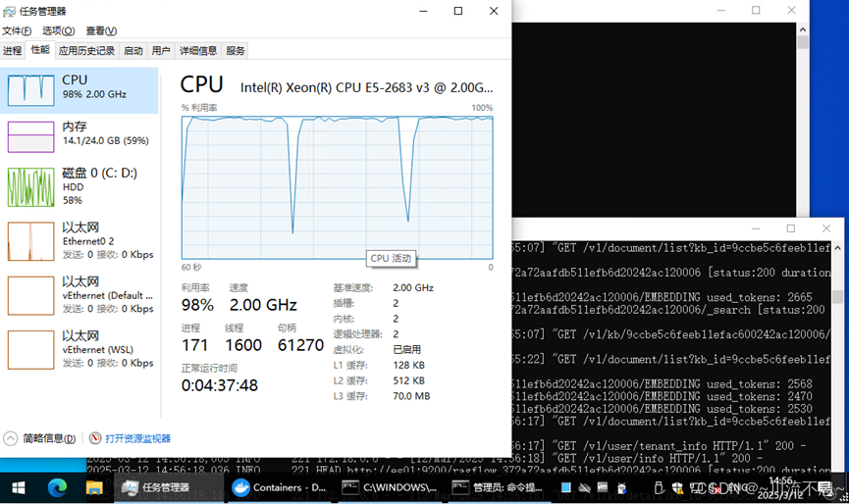Select vEthernet (WSL) network item

pyautogui.click(x=80, y=349)
